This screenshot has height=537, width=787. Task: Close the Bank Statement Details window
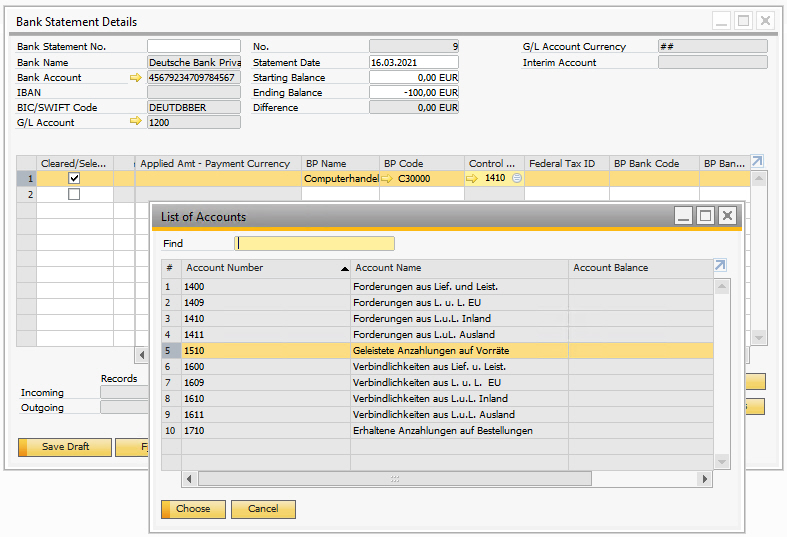coord(765,21)
